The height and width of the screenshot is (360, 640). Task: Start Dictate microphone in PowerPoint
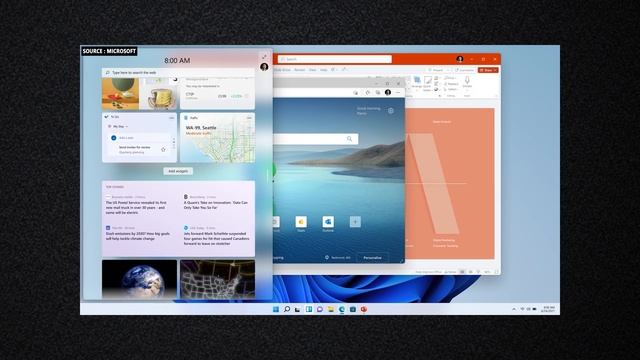467,82
